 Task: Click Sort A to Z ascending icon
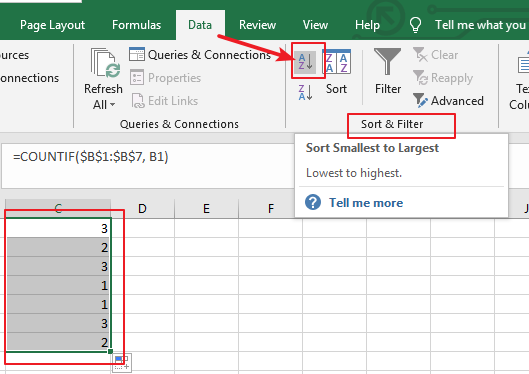click(306, 62)
